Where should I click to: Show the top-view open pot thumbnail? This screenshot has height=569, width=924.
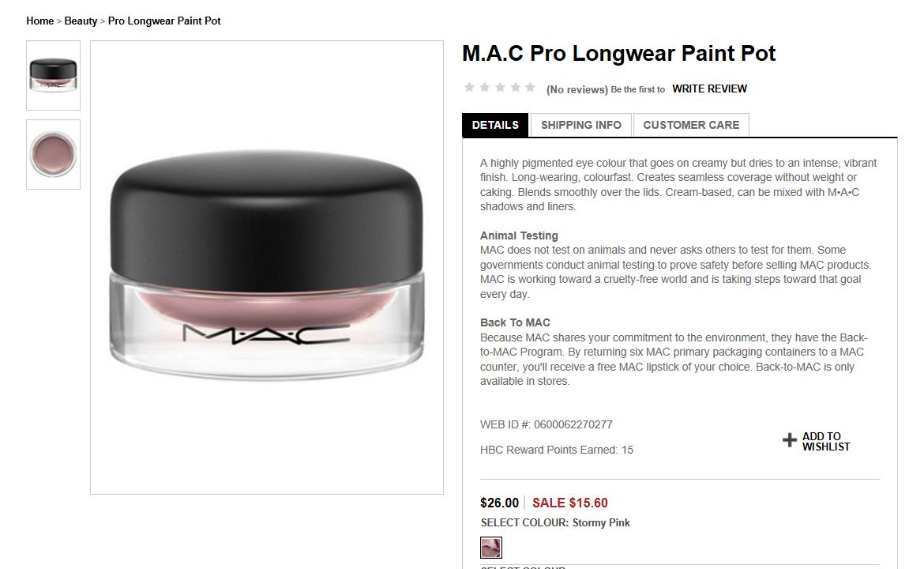[x=53, y=154]
